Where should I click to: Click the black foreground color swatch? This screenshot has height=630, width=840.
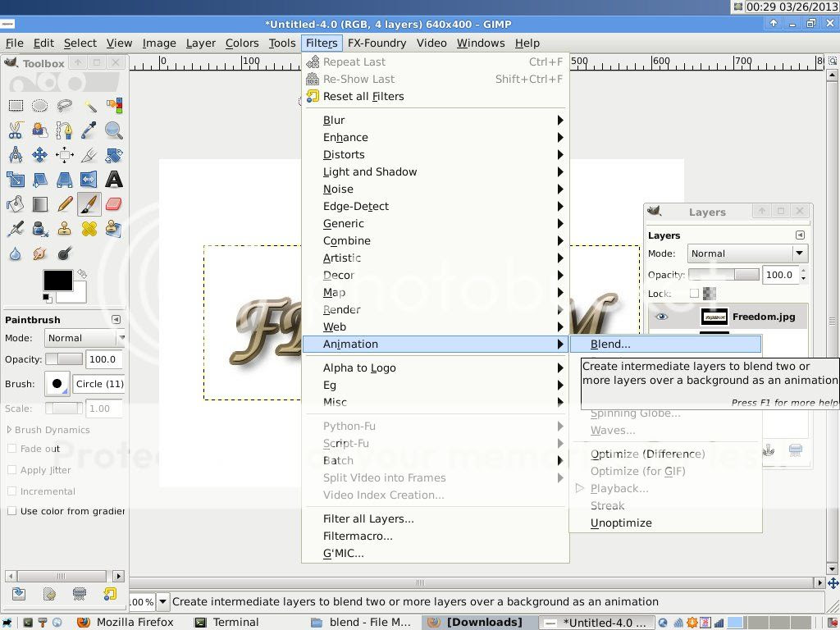57,281
